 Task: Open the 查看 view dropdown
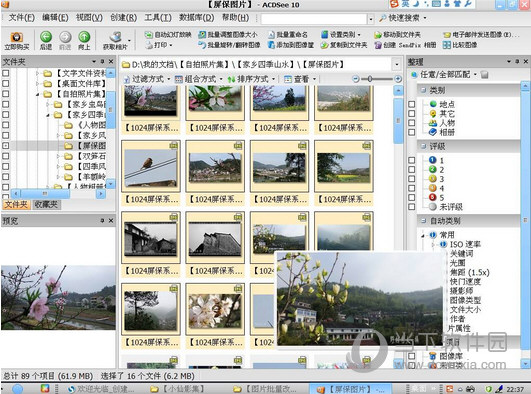click(x=300, y=79)
